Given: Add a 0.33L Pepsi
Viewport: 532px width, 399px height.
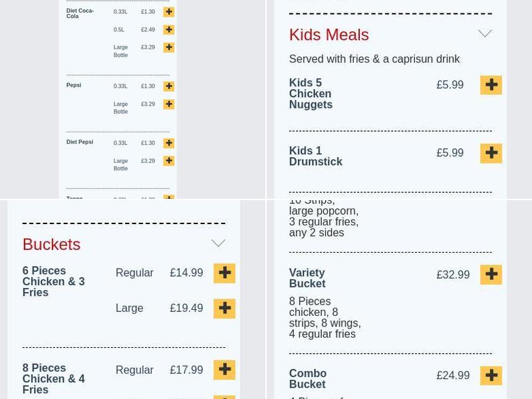Looking at the screenshot, I should (169, 86).
